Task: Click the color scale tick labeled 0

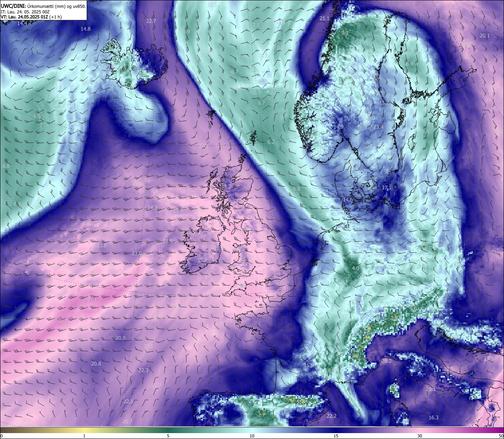Action: pos(1,436)
